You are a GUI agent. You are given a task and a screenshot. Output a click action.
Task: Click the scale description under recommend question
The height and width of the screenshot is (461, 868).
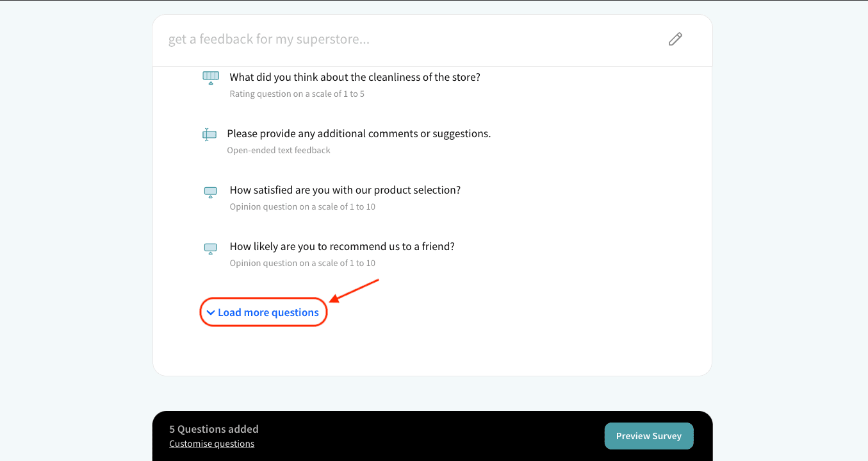(302, 264)
